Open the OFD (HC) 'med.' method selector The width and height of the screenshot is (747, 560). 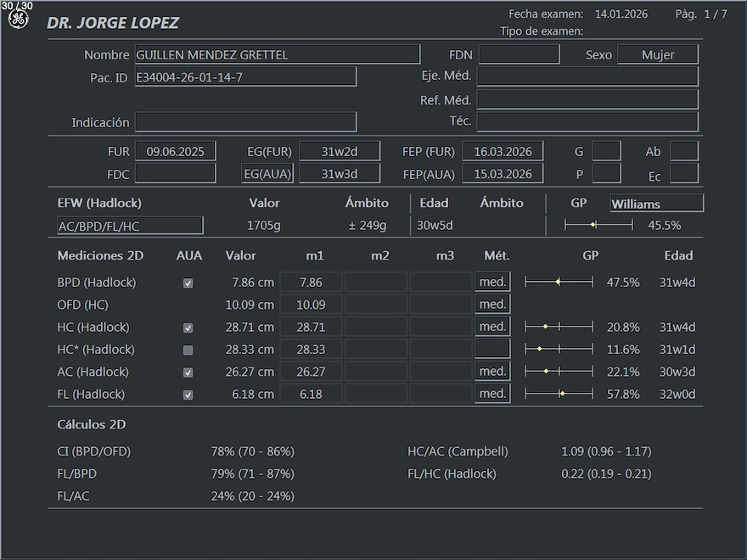click(x=492, y=305)
